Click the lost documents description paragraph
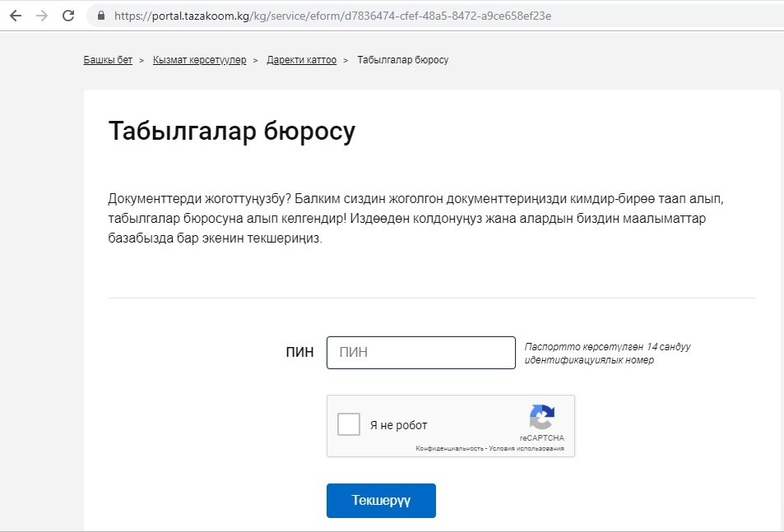 click(x=420, y=220)
